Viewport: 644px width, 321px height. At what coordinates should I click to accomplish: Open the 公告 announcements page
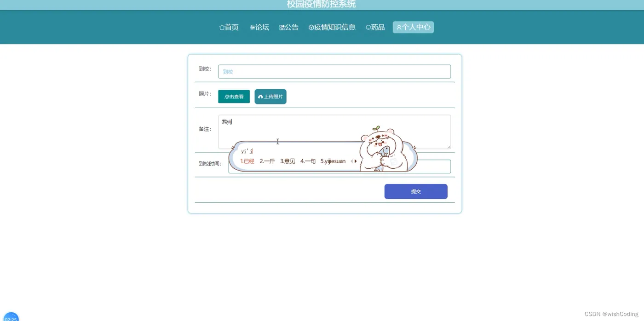289,27
